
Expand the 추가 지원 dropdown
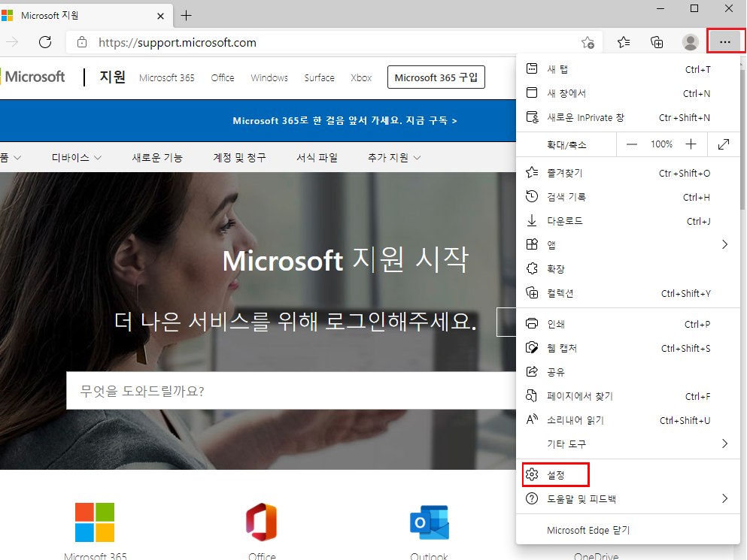click(394, 158)
